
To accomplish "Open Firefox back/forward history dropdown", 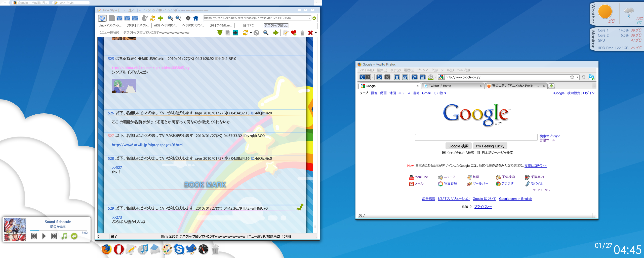I will tap(373, 77).
